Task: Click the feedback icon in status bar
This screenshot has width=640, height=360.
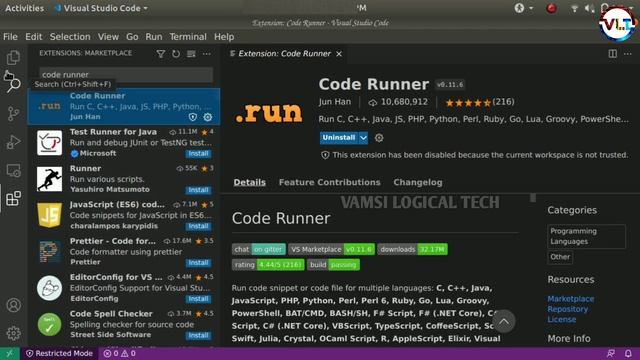Action: [611, 353]
